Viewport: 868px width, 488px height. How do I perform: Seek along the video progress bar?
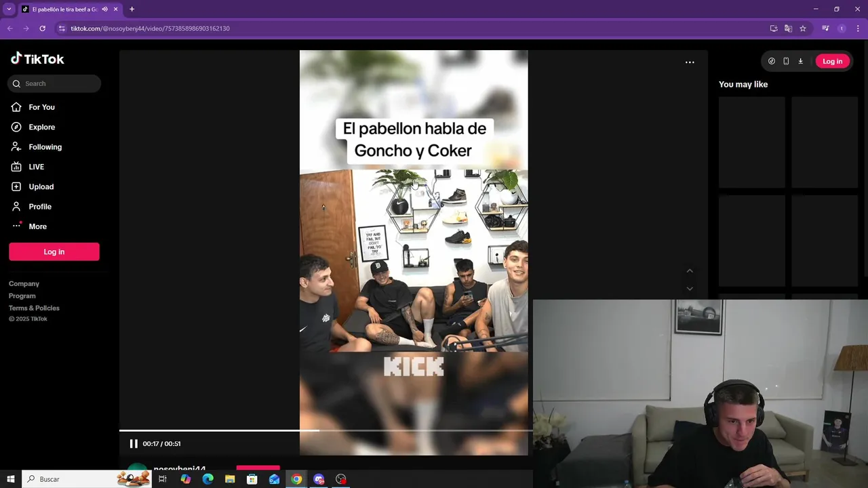click(325, 430)
